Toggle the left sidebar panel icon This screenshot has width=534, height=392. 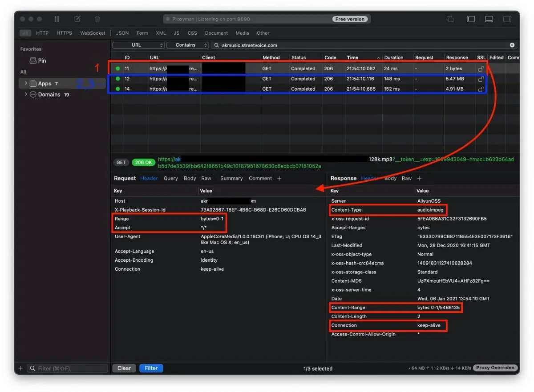[x=471, y=19]
